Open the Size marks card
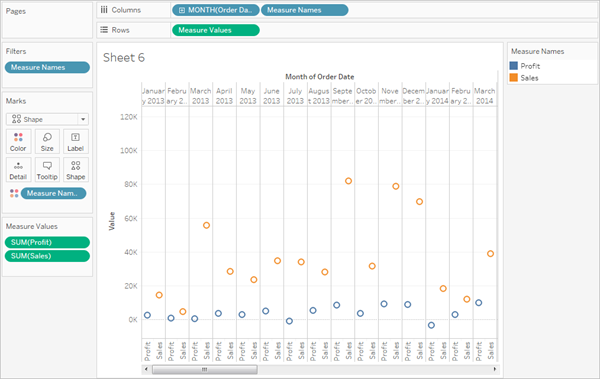 pyautogui.click(x=47, y=142)
